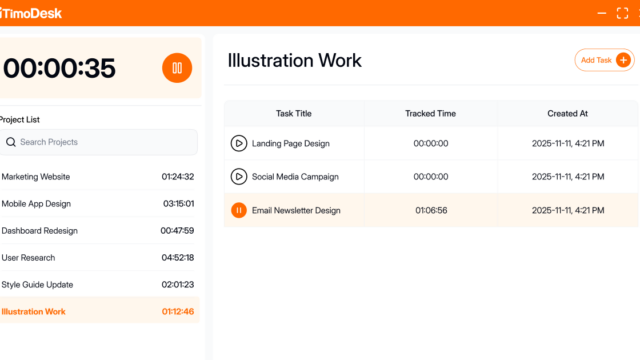Click the Created At column header
Viewport: 640px width, 360px height.
click(x=567, y=113)
